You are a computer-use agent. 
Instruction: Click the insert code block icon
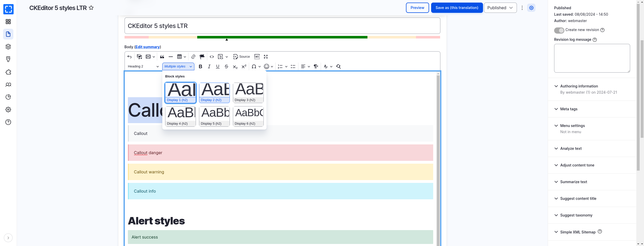click(x=220, y=57)
